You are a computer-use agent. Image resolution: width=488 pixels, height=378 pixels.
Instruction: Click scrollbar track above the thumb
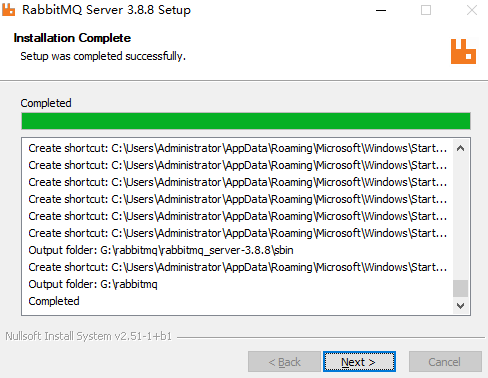tap(460, 218)
